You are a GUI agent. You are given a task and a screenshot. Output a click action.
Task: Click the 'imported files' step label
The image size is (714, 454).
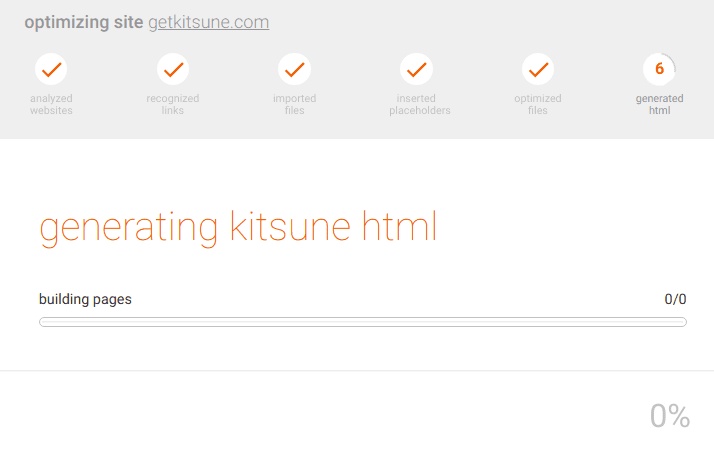pyautogui.click(x=294, y=104)
